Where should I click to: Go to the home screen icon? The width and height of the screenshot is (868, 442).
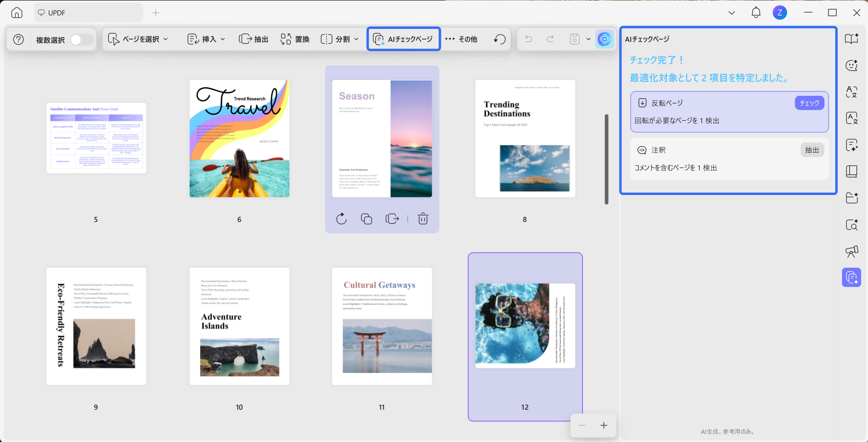coord(17,13)
